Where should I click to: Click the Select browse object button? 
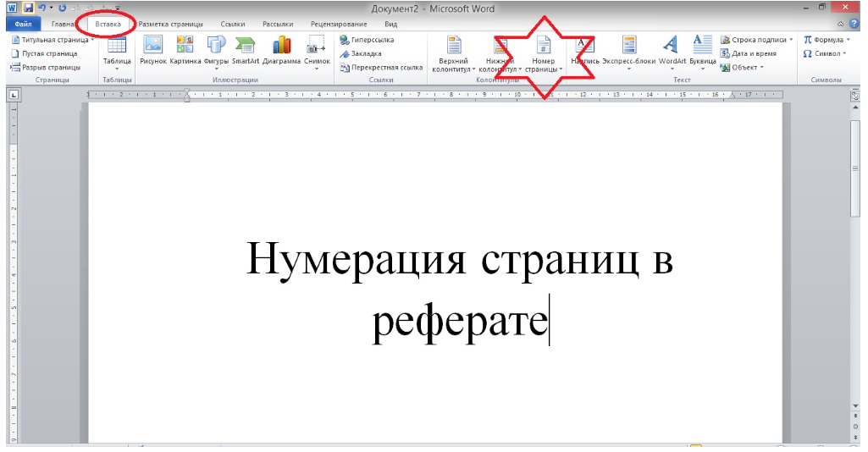(x=855, y=427)
